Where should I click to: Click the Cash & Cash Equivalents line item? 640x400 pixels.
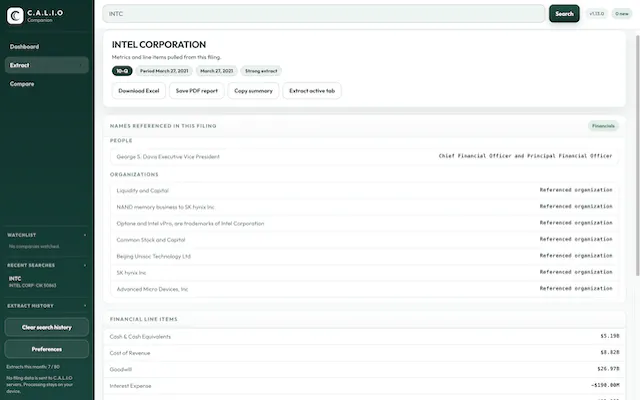(x=364, y=336)
